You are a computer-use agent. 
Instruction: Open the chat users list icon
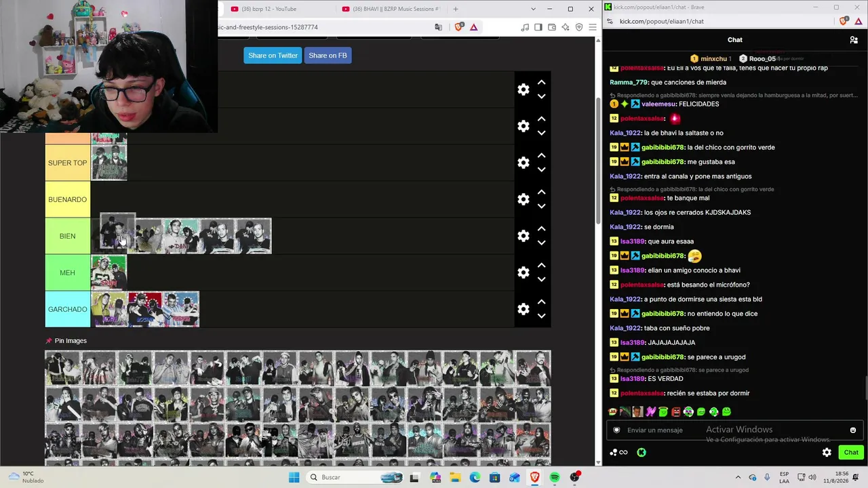pos(854,40)
